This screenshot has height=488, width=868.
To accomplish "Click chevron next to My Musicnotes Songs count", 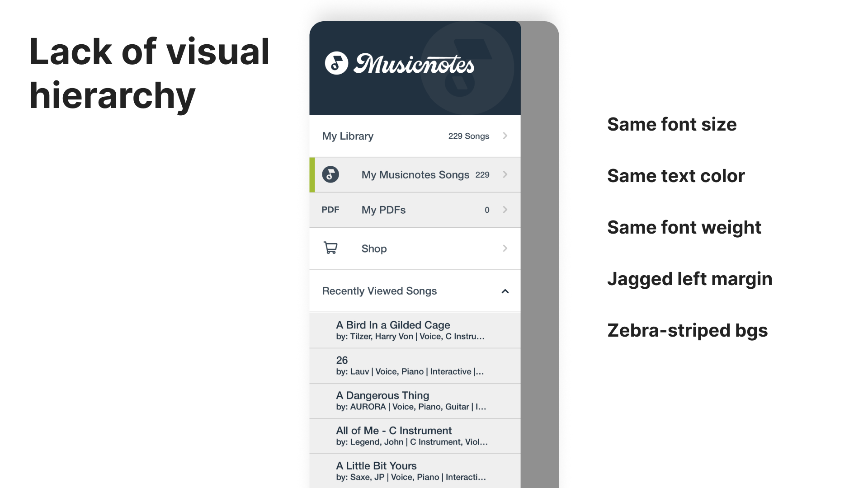I will point(505,174).
